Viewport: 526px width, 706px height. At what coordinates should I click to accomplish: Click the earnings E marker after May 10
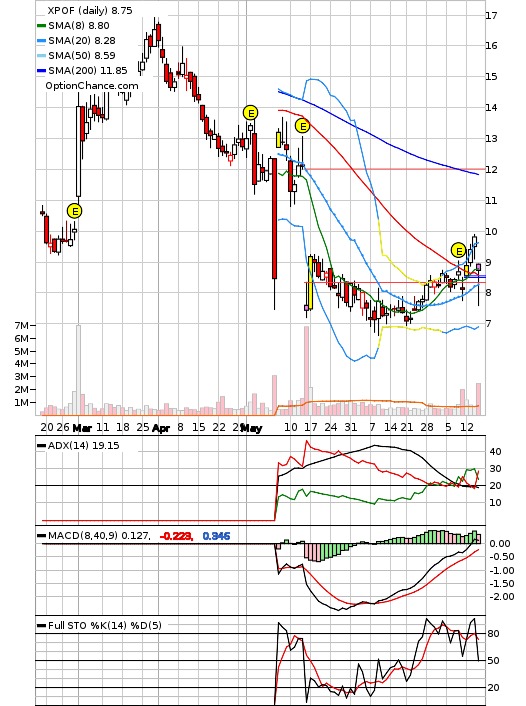(303, 126)
